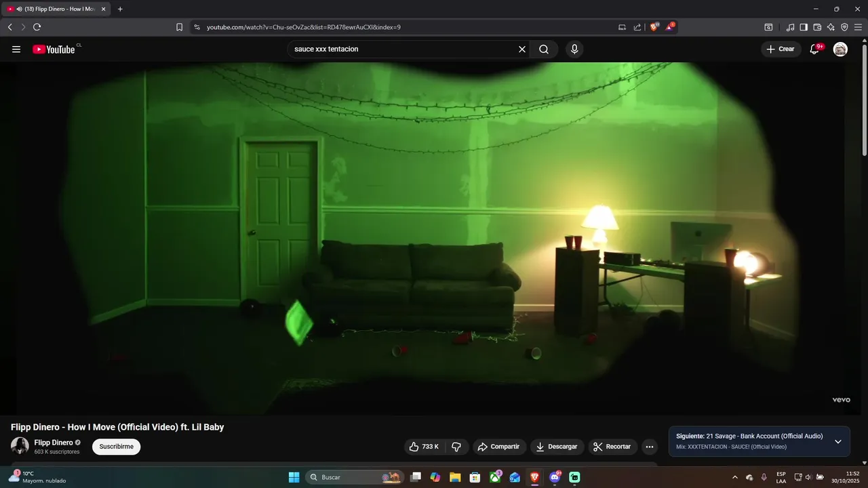Image resolution: width=868 pixels, height=488 pixels.
Task: Open Brave VPN shield icon
Action: pos(844,27)
